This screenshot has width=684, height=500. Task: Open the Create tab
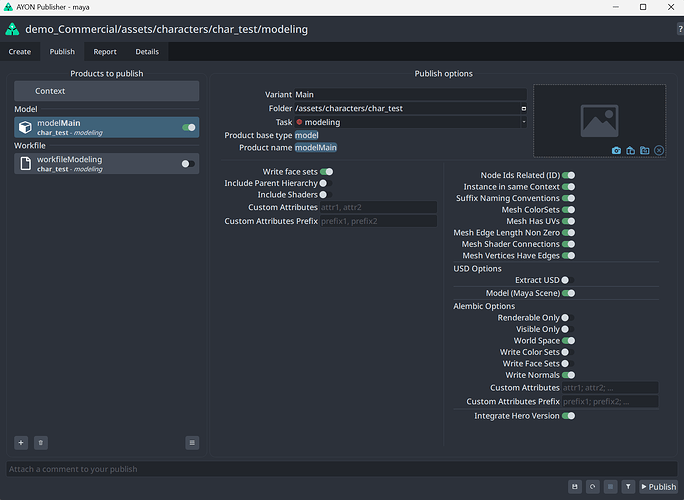20,51
